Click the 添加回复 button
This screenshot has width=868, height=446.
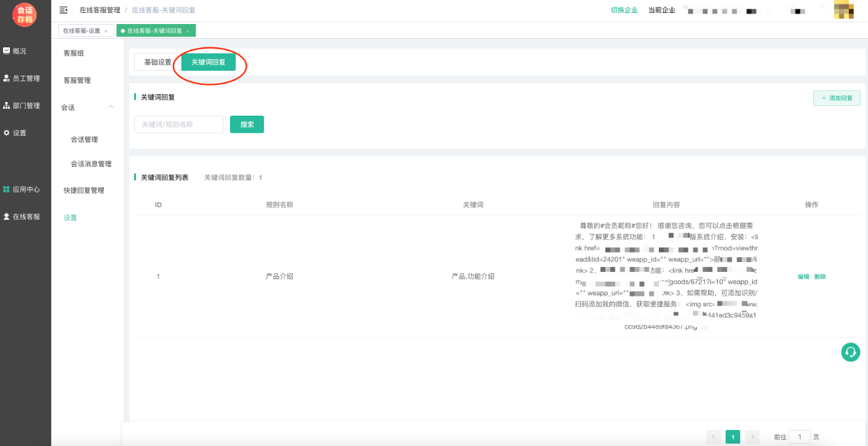[x=837, y=98]
